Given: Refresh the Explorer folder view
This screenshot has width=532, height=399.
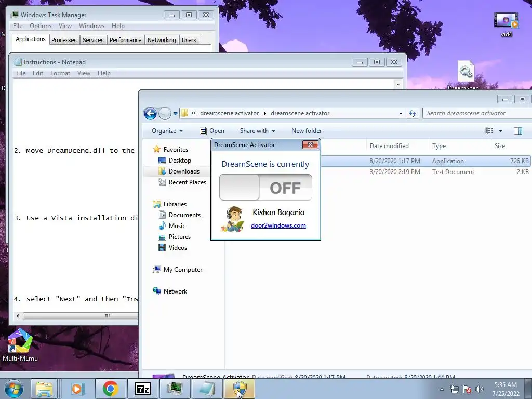Looking at the screenshot, I should pos(413,113).
